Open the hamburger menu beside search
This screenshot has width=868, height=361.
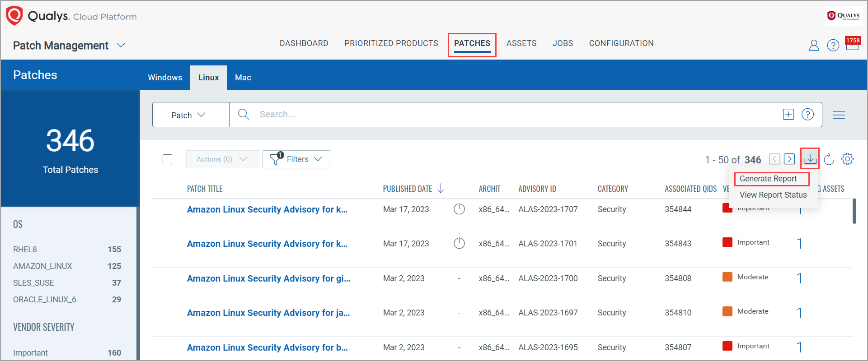click(839, 115)
